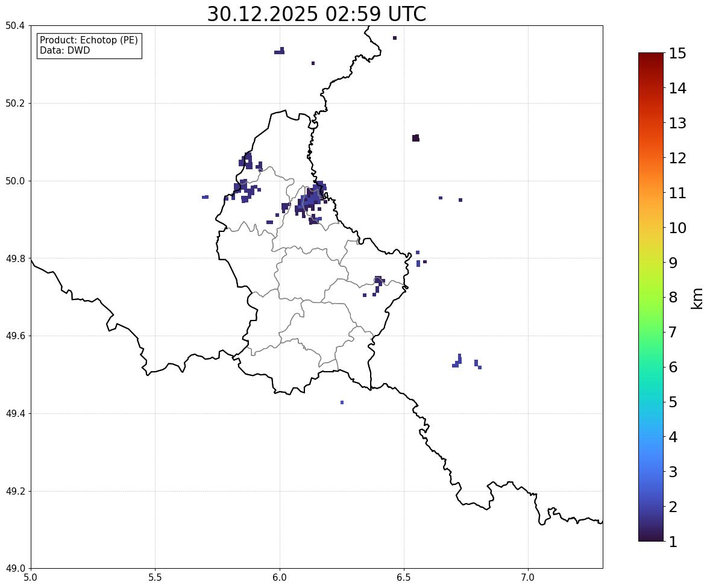Screen dimensions: 710x588
Task: Click the latitude axis label 49.4
Action: (15, 413)
